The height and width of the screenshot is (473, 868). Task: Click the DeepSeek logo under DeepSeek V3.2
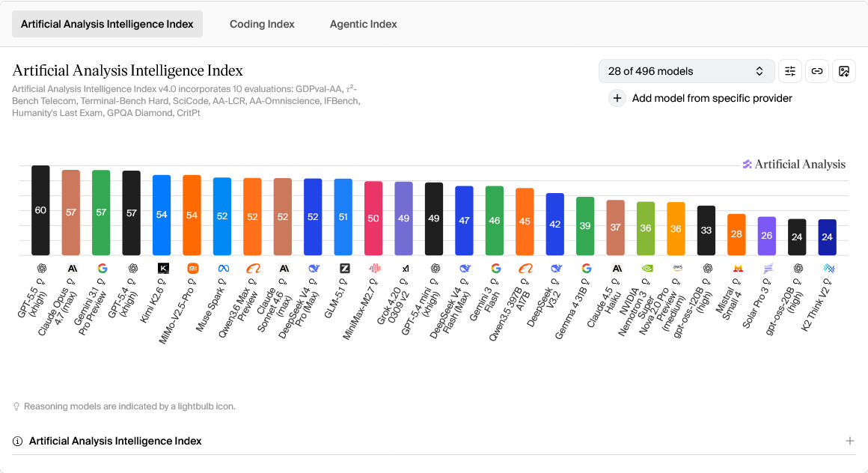pyautogui.click(x=556, y=268)
